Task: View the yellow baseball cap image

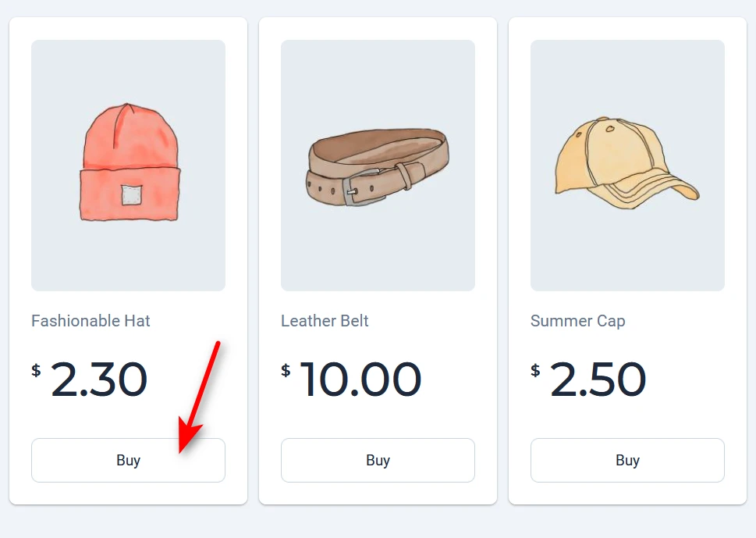Action: (627, 166)
